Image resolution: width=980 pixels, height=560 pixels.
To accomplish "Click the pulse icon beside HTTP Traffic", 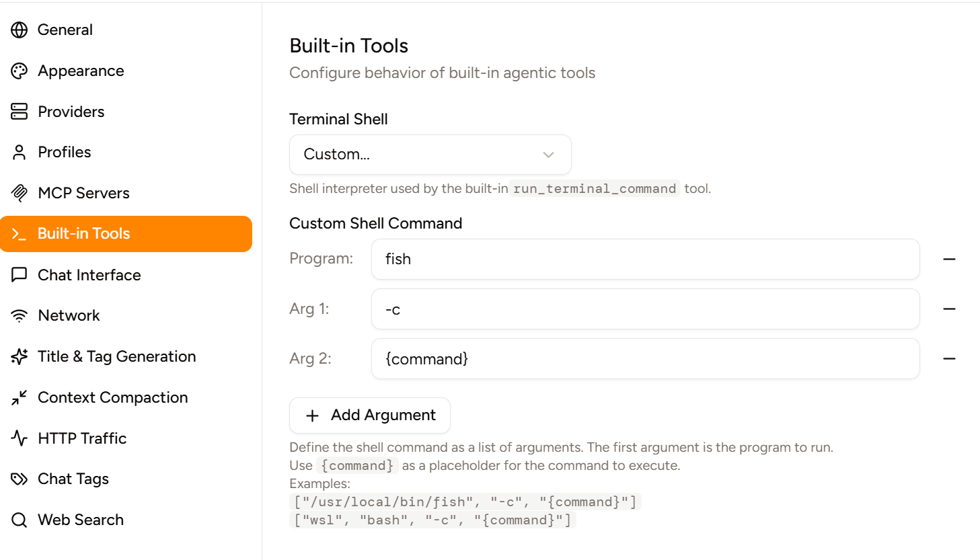I will coord(20,438).
